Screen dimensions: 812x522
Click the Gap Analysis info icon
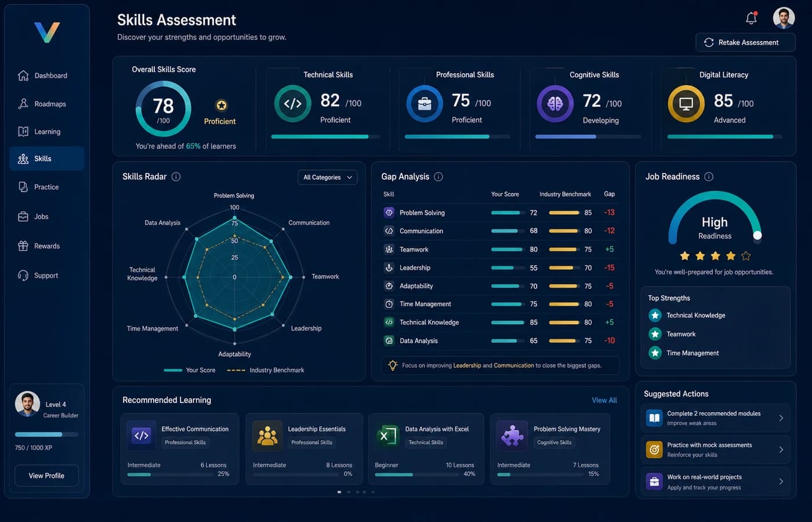coord(438,177)
